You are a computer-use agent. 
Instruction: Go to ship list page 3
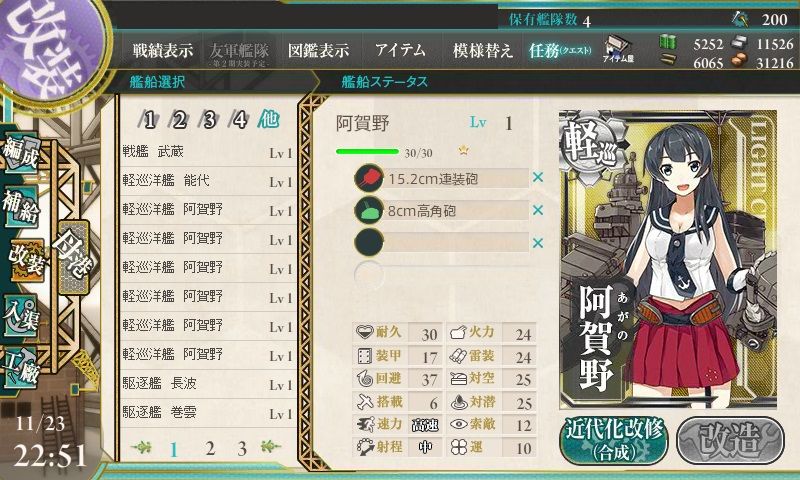[x=242, y=449]
